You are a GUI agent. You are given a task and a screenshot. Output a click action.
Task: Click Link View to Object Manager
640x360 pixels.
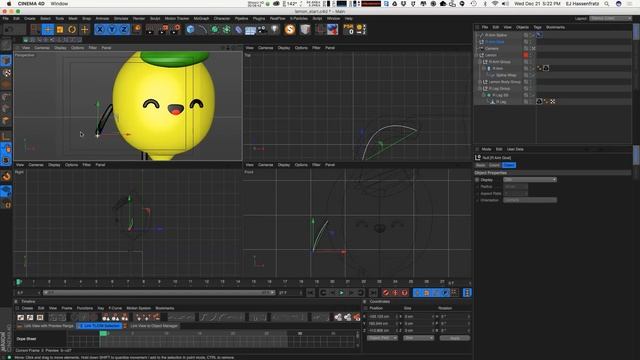pyautogui.click(x=154, y=326)
